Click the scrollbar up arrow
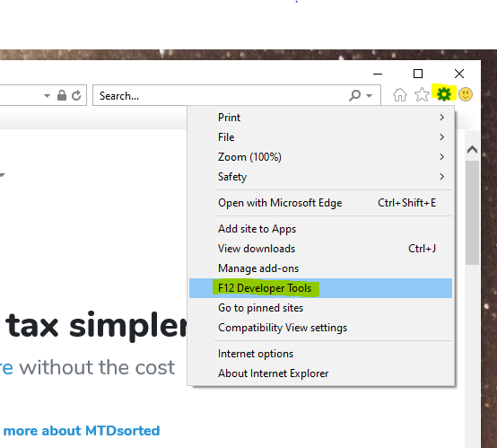 coord(472,149)
